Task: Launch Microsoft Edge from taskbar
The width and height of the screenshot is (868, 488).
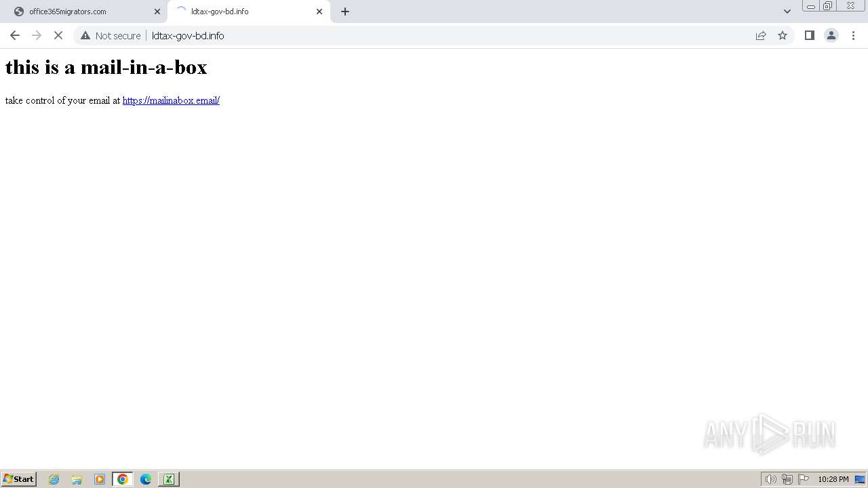Action: click(146, 479)
